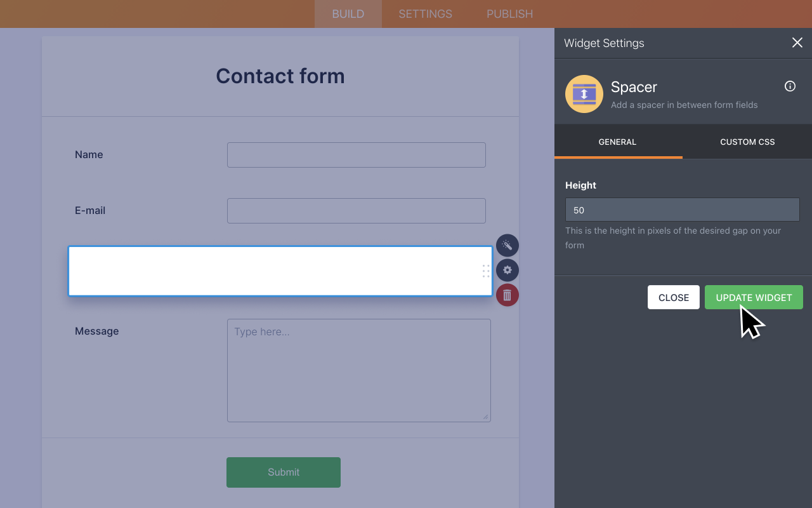
Task: Delete the spacer using the red trash icon
Action: (x=507, y=295)
